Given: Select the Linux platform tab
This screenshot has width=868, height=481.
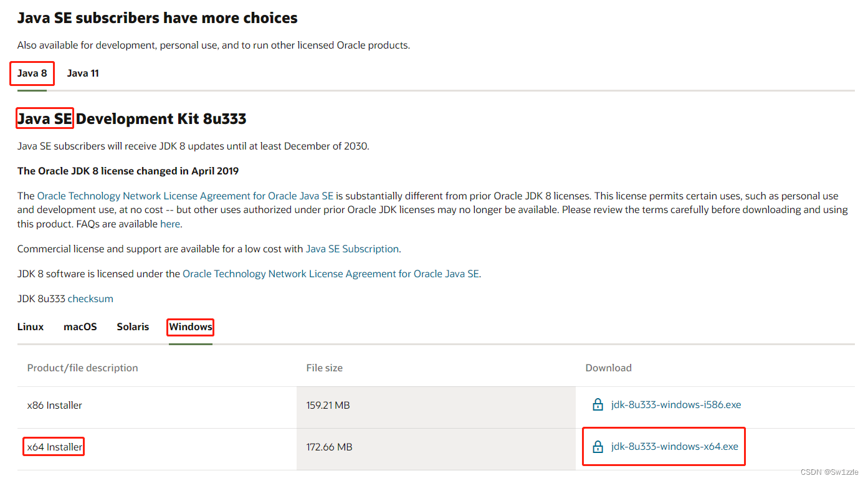Looking at the screenshot, I should pos(31,326).
